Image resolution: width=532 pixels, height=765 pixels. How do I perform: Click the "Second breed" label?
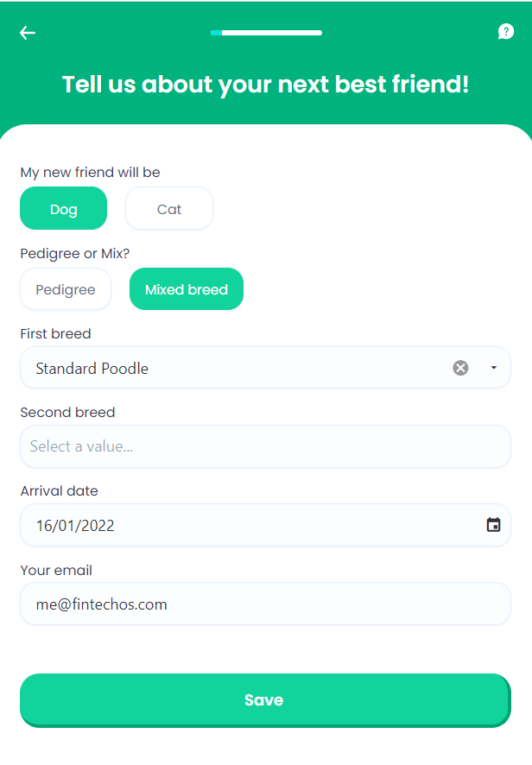point(67,413)
